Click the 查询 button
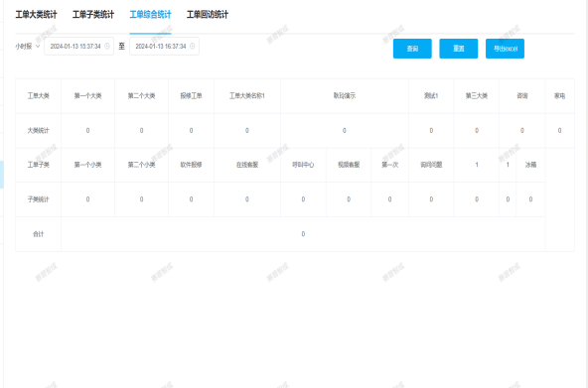 click(x=412, y=49)
